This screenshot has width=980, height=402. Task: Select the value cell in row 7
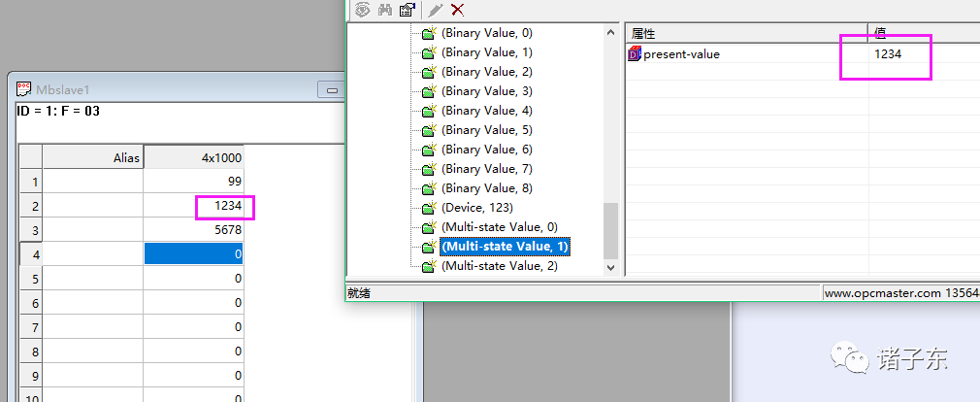(194, 327)
